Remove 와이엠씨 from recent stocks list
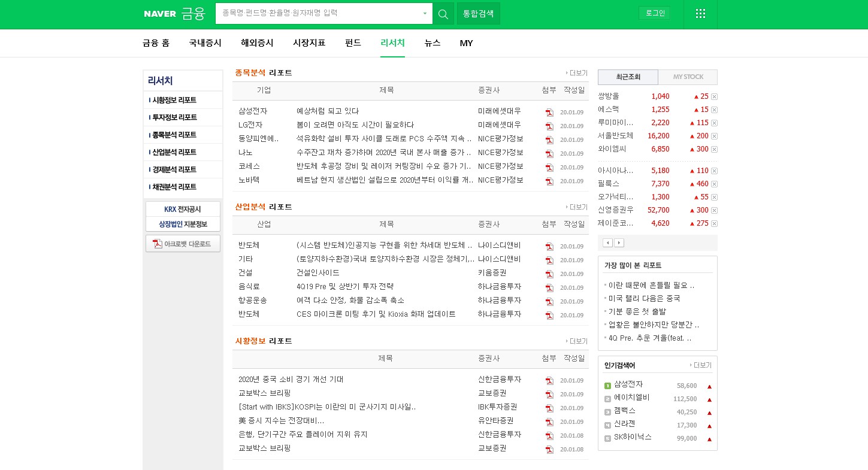Viewport: 868px width, 470px height. click(x=714, y=149)
